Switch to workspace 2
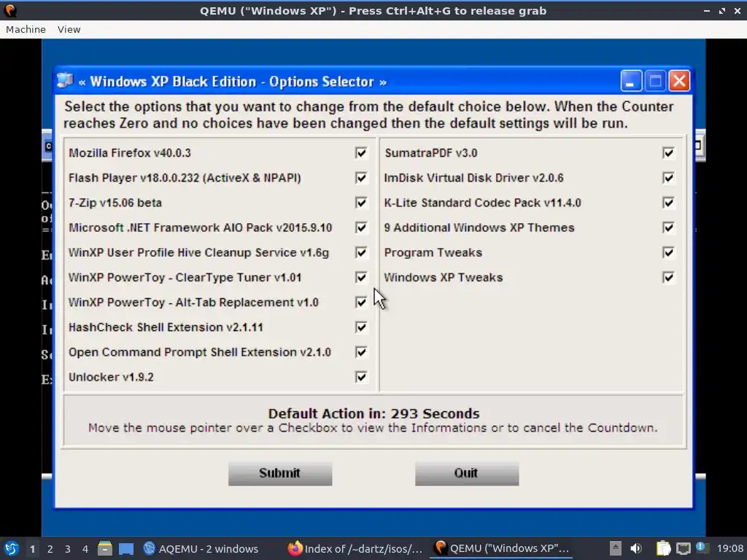 (x=50, y=549)
